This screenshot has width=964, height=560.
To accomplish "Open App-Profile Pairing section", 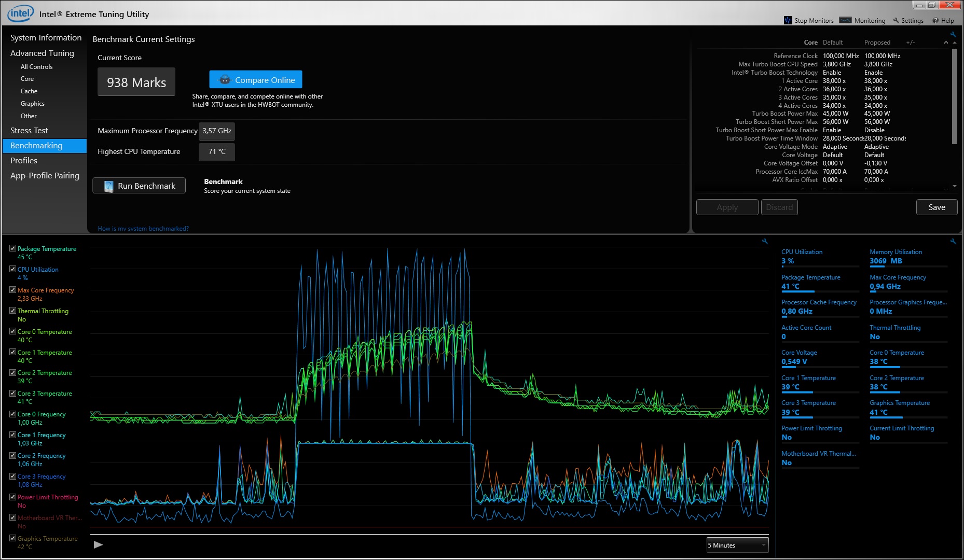I will coord(45,176).
